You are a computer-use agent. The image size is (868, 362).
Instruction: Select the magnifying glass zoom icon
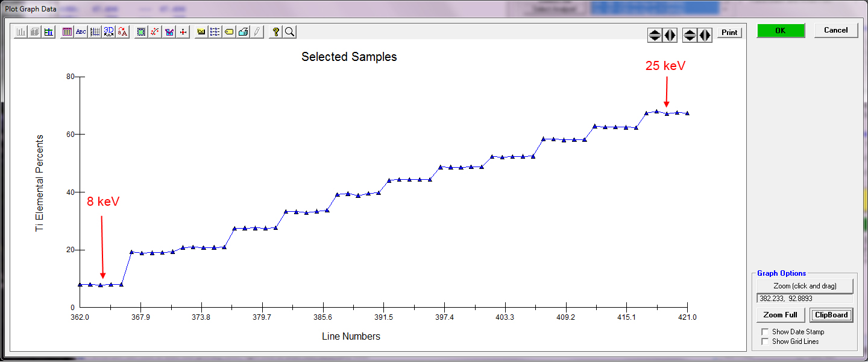click(289, 32)
